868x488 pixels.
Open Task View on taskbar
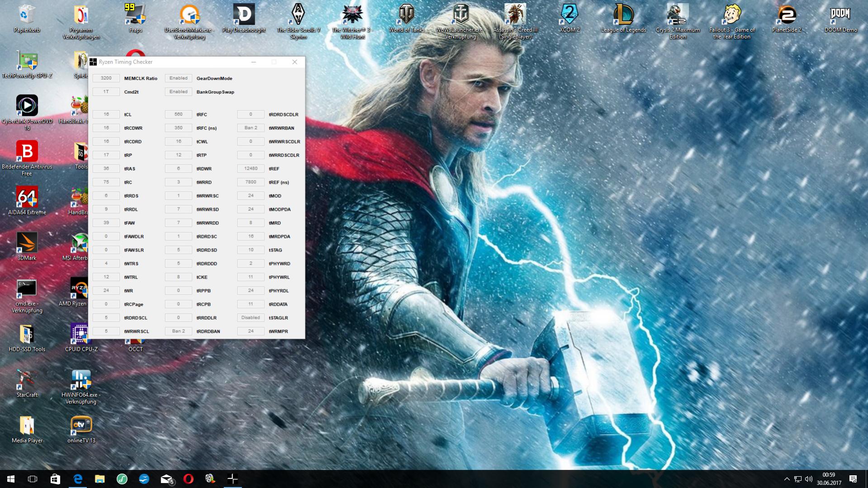(33, 479)
